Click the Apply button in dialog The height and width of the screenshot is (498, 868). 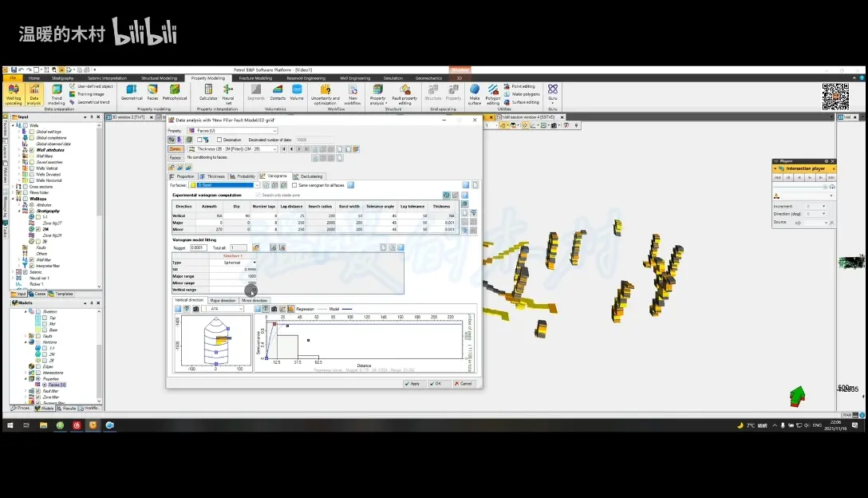(412, 383)
